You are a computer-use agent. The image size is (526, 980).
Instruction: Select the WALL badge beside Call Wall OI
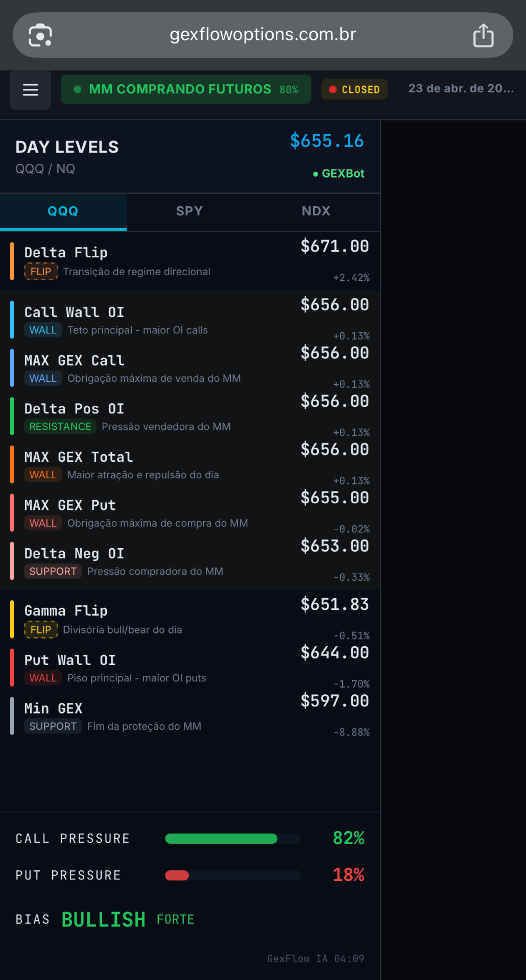click(43, 330)
